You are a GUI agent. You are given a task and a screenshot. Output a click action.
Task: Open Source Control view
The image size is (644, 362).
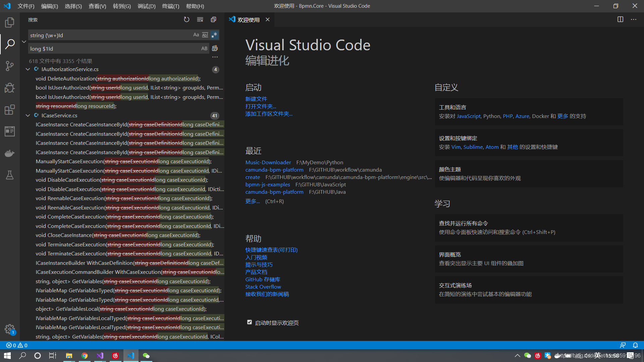click(x=10, y=66)
